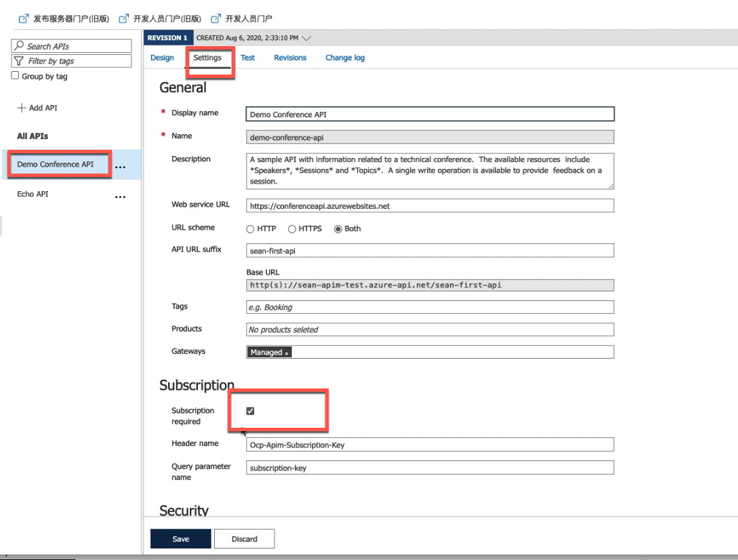Image resolution: width=738 pixels, height=560 pixels.
Task: Click the Security section heading
Action: [184, 511]
